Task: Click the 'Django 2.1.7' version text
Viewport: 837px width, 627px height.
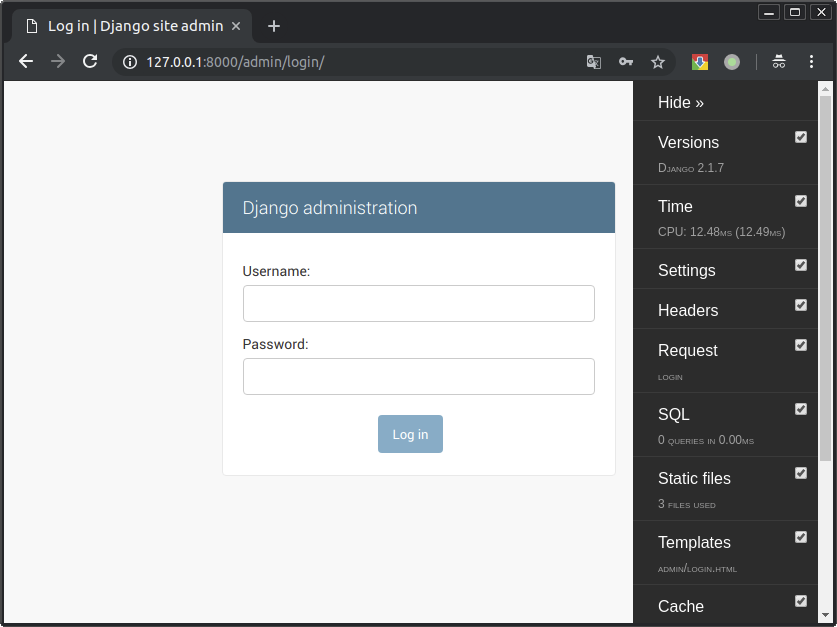Action: coord(691,168)
